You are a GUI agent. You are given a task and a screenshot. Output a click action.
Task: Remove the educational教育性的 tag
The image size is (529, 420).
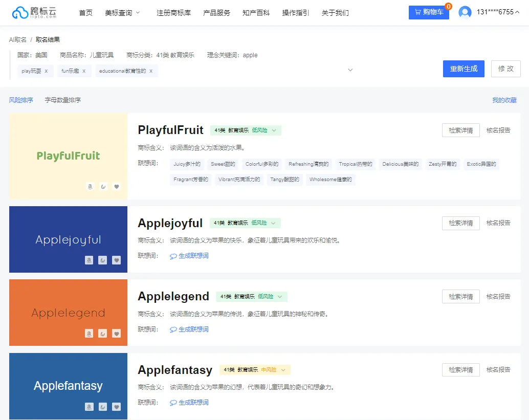(151, 71)
